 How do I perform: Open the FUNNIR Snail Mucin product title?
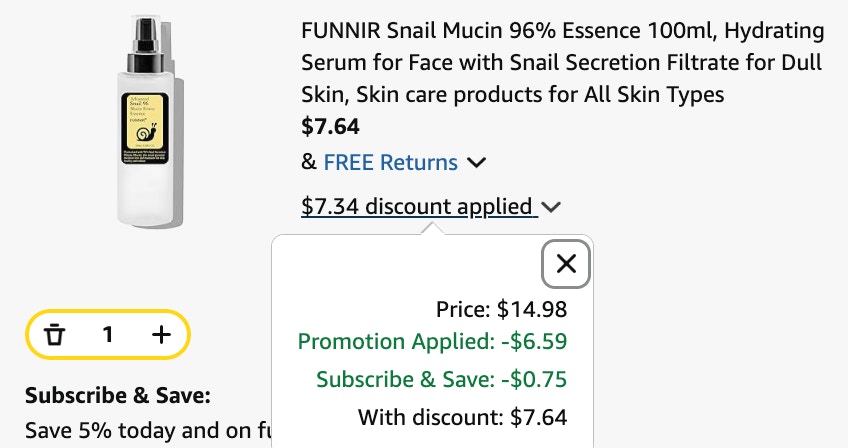562,62
